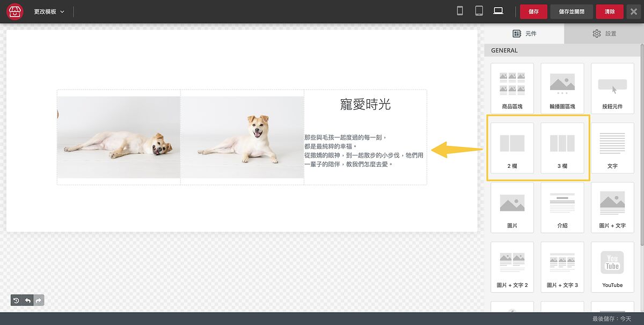Open the 更改模板 dropdown
The width and height of the screenshot is (644, 325).
pos(49,11)
